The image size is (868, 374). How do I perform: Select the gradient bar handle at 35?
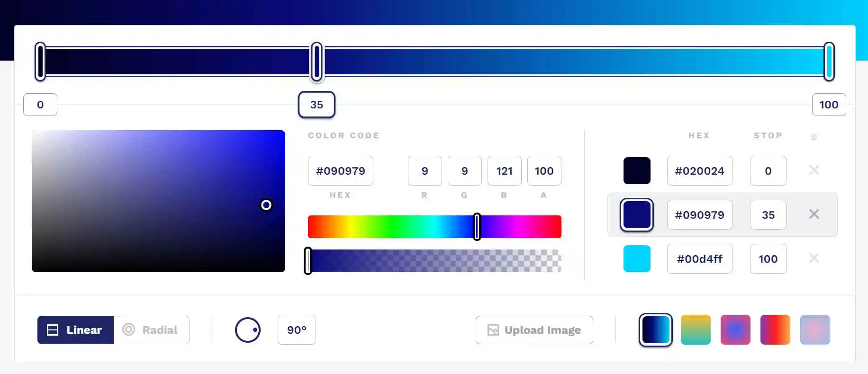316,62
